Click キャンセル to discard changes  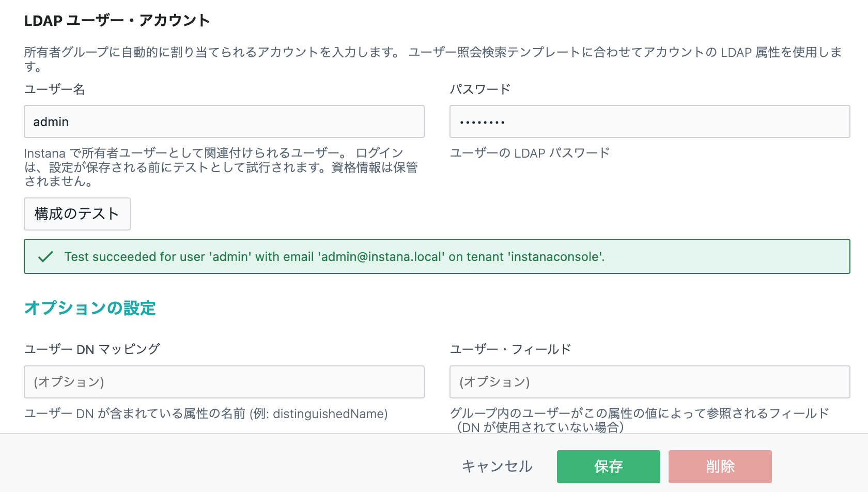pyautogui.click(x=497, y=467)
